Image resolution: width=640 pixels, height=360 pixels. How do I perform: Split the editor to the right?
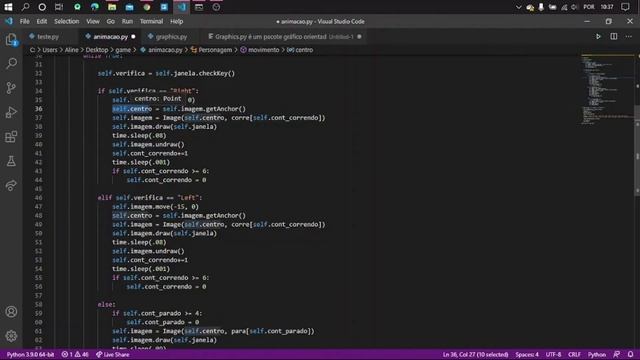[613, 36]
